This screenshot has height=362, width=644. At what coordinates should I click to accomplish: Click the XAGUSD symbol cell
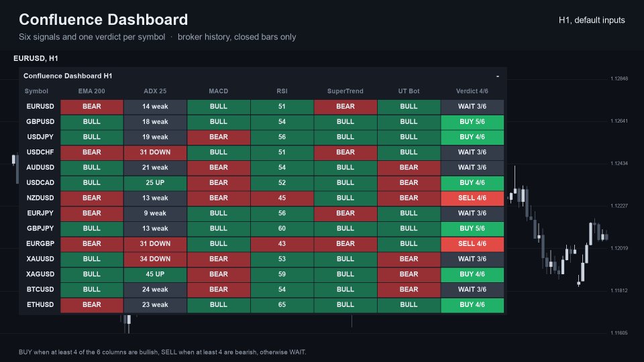click(40, 274)
